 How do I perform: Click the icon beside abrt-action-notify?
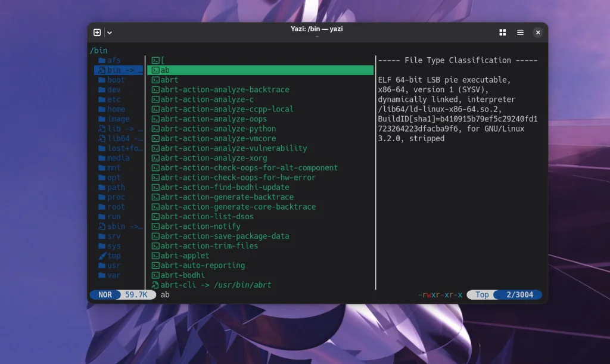(155, 226)
